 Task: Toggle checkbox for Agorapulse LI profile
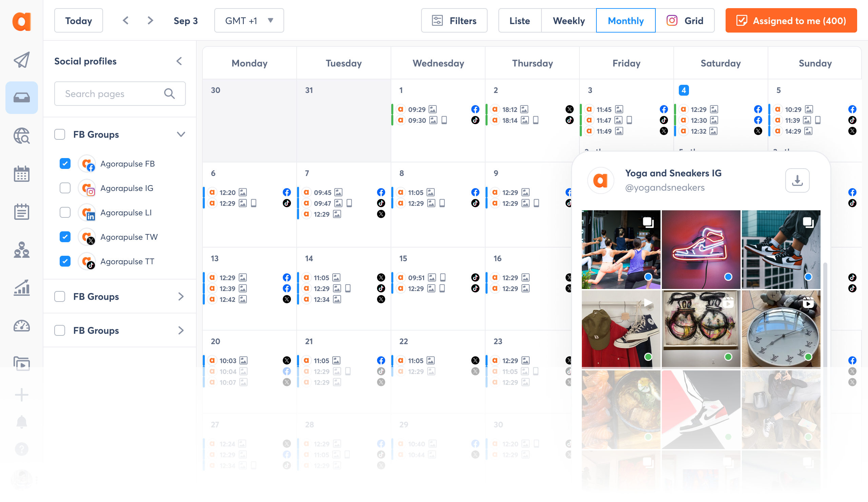pos(65,212)
